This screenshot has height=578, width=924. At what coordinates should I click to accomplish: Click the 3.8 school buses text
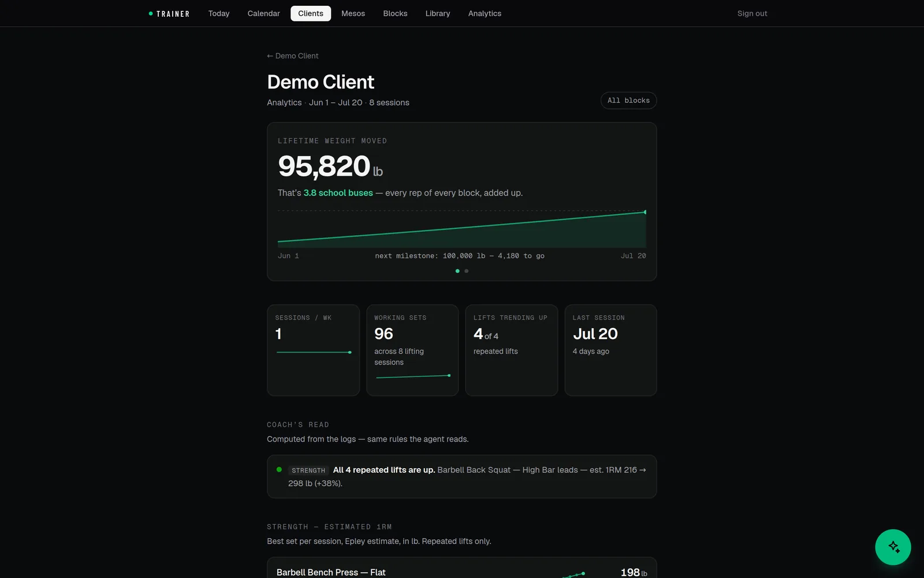click(x=338, y=193)
